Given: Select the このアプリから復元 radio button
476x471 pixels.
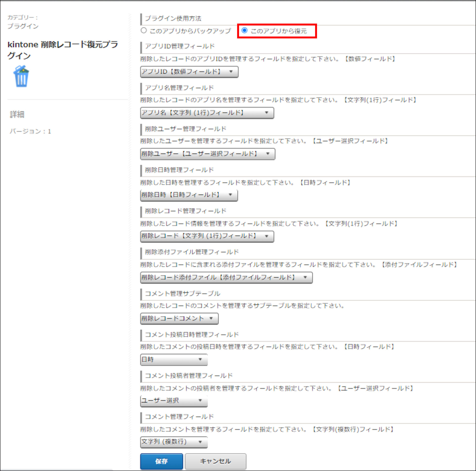Looking at the screenshot, I should [x=244, y=30].
